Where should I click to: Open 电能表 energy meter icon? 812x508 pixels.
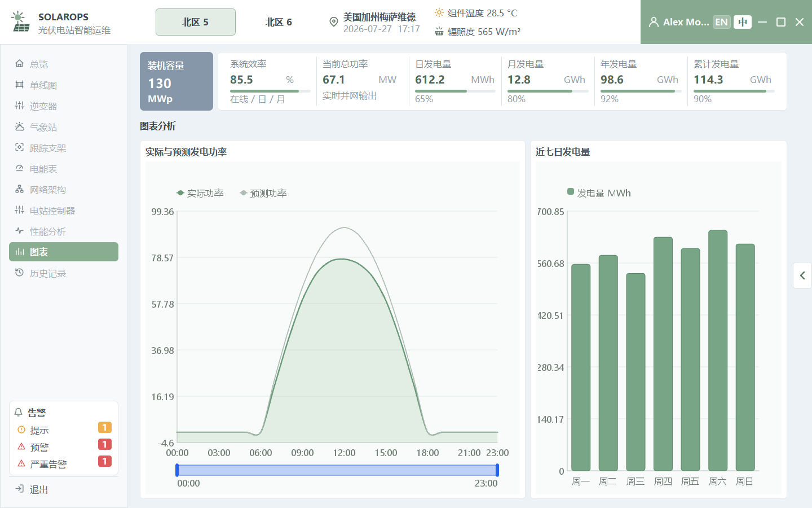[x=19, y=168]
